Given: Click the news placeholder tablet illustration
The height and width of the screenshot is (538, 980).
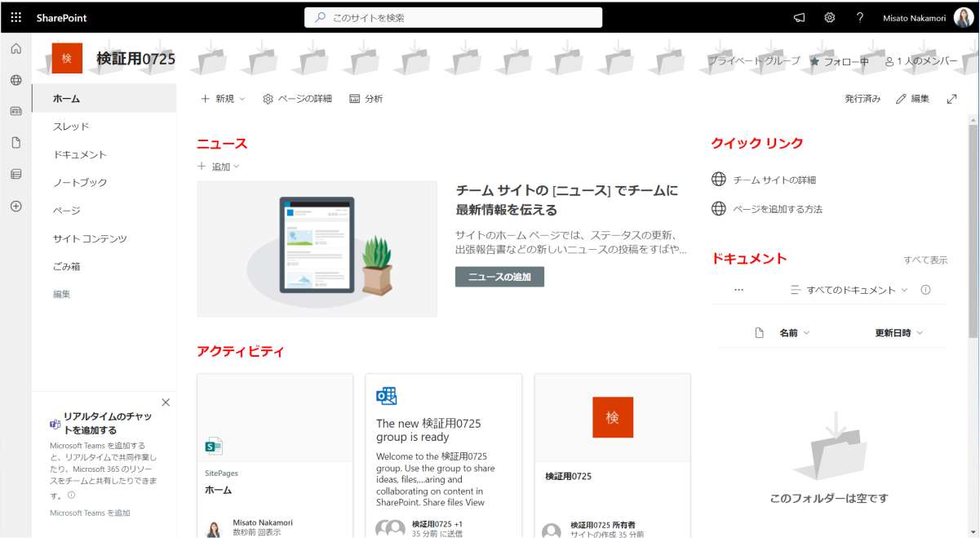Looking at the screenshot, I should 317,249.
